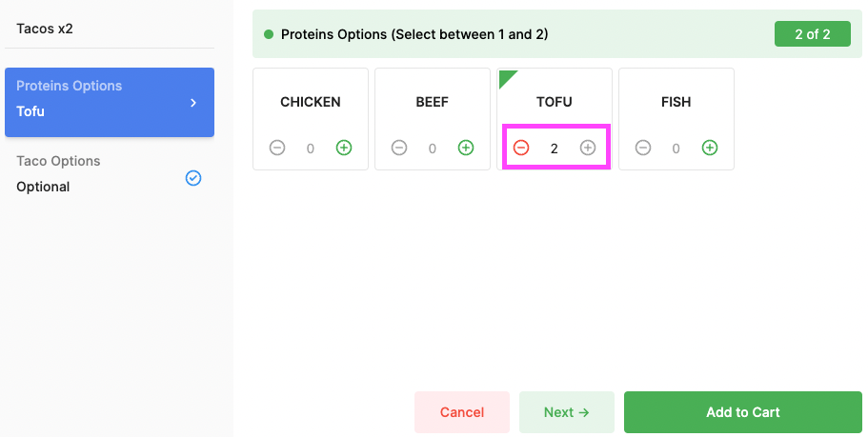868x437 pixels.
Task: Click Next to continue
Action: [566, 412]
